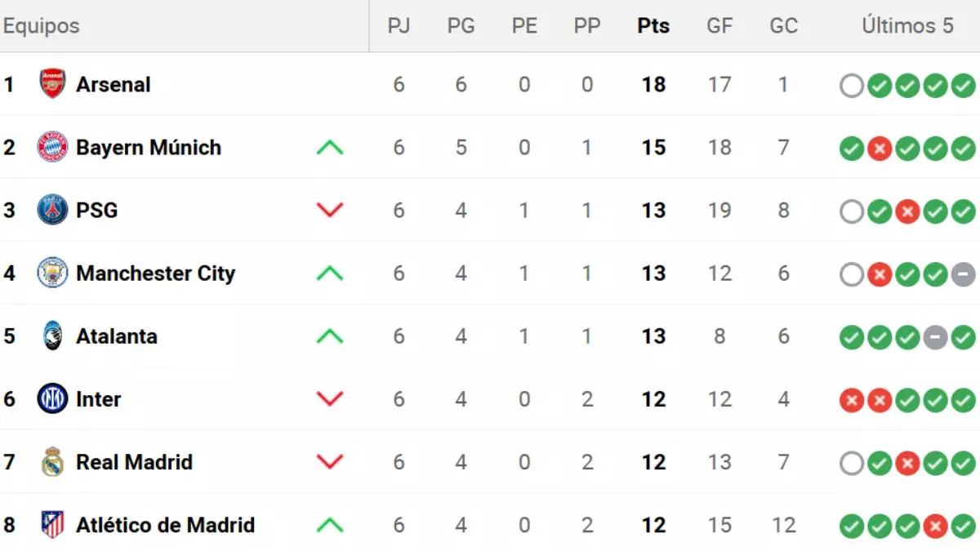Click the Bayern Múnich club crest

tap(52, 147)
